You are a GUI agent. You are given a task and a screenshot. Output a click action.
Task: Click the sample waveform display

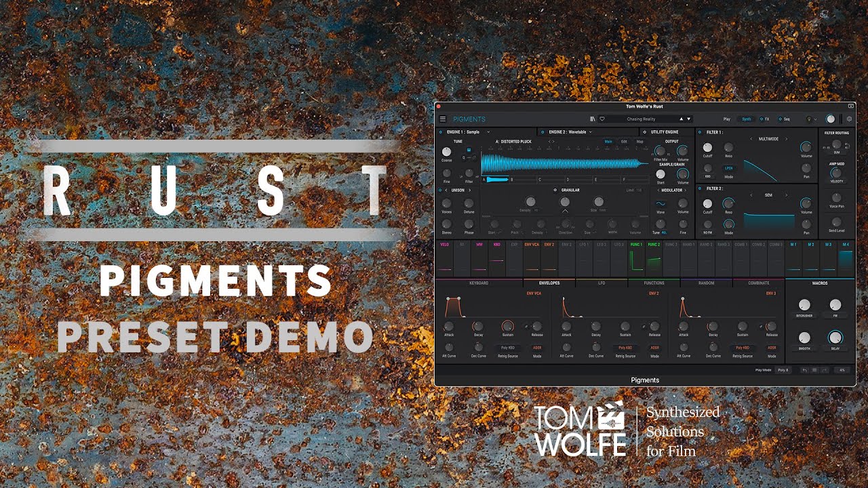pyautogui.click(x=565, y=163)
